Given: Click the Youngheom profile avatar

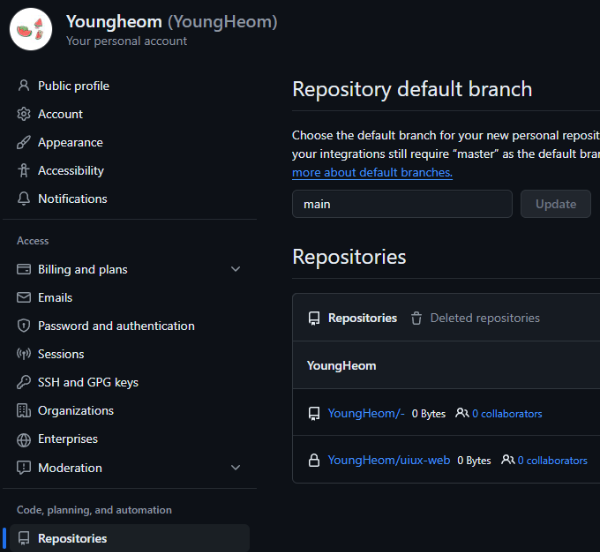Looking at the screenshot, I should coord(31,29).
